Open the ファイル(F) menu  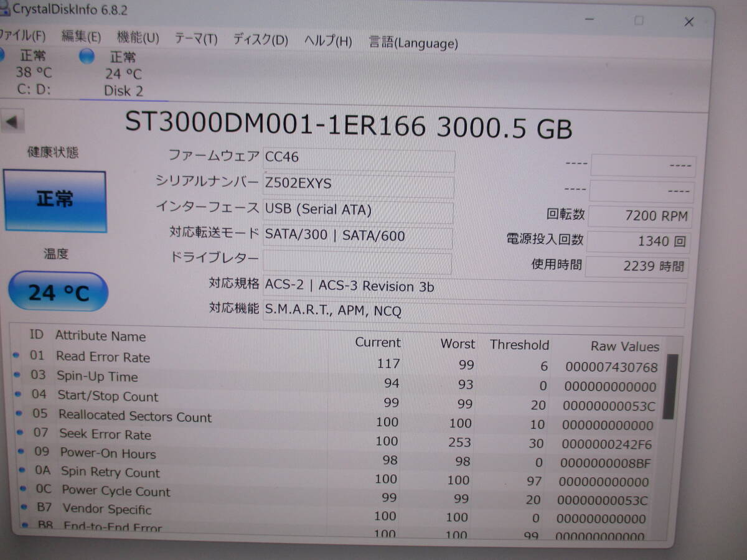(22, 35)
